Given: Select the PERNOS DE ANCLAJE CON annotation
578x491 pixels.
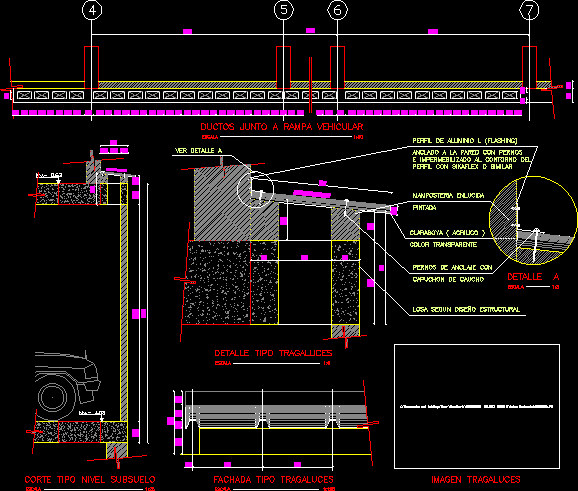Looking at the screenshot, I should 452,268.
